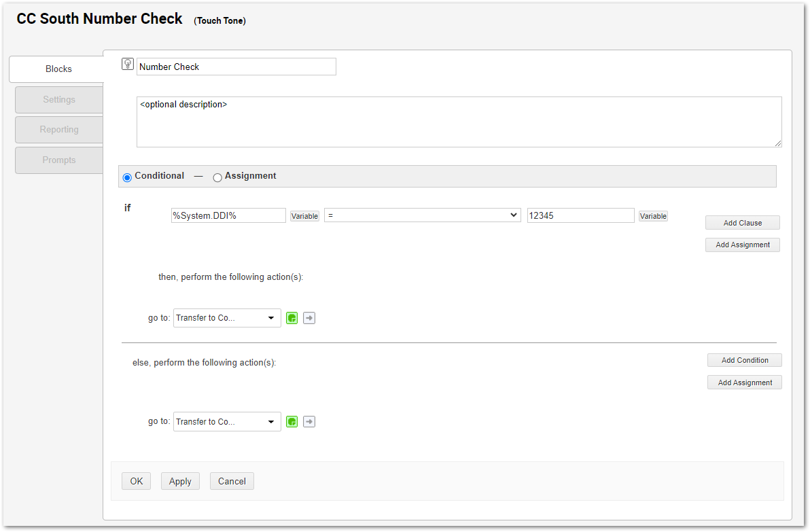
Task: Expand the 'else' go to dropdown
Action: (x=227, y=422)
